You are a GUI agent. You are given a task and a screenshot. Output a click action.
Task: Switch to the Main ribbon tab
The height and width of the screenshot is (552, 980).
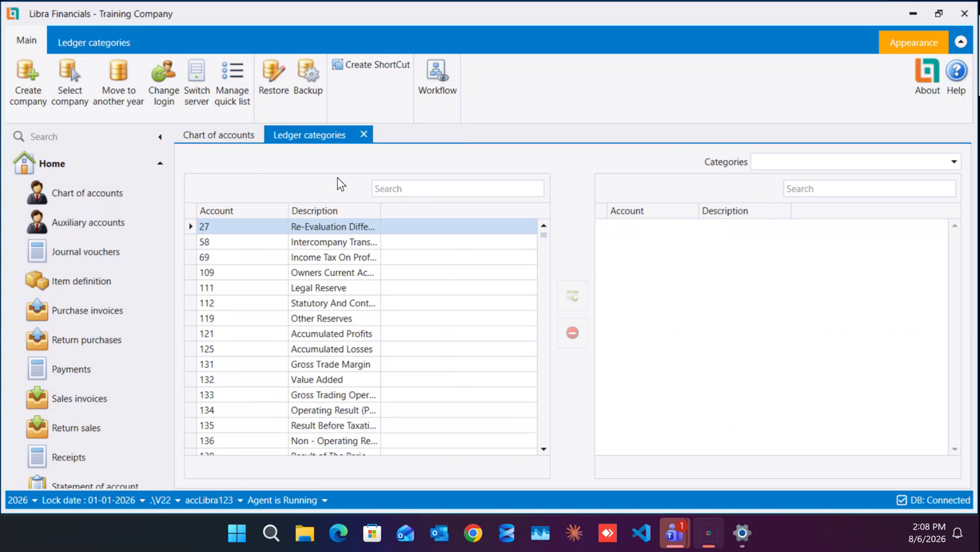coord(26,40)
